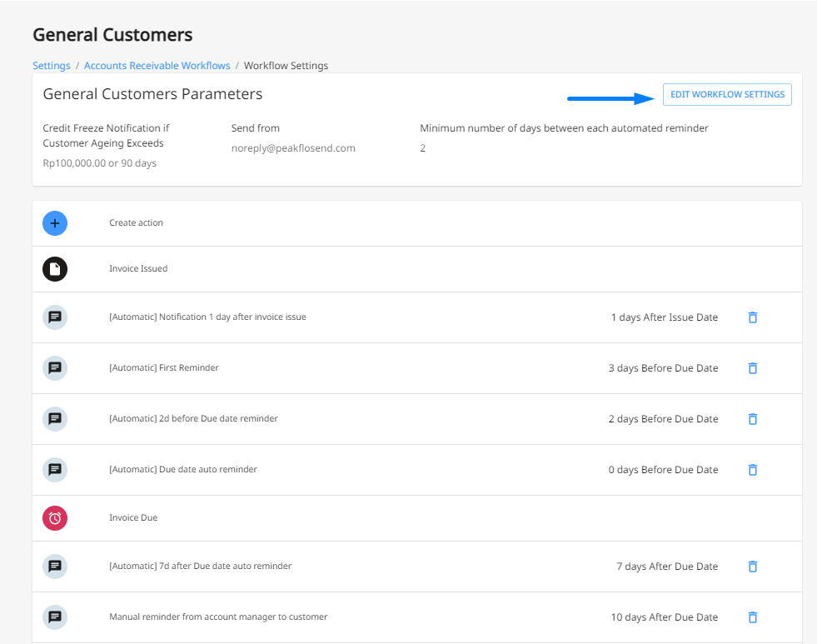Open the 2d before Due date reminder action
The image size is (817, 644).
pos(193,418)
